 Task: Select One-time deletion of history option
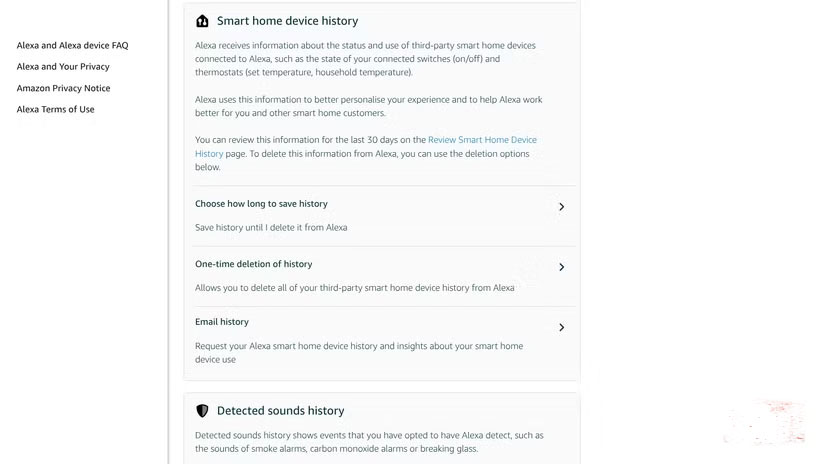pyautogui.click(x=384, y=276)
